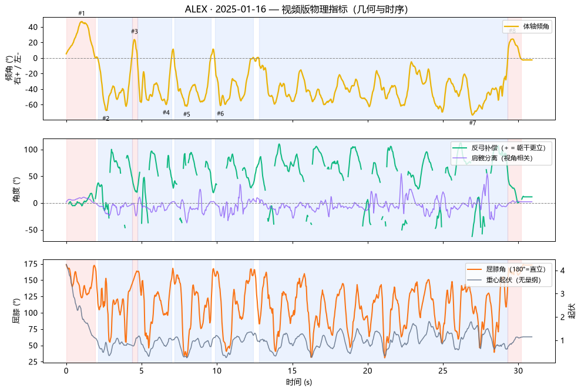Click the #4 annotation label
Viewport: 581px width, 392px height.
tap(166, 113)
